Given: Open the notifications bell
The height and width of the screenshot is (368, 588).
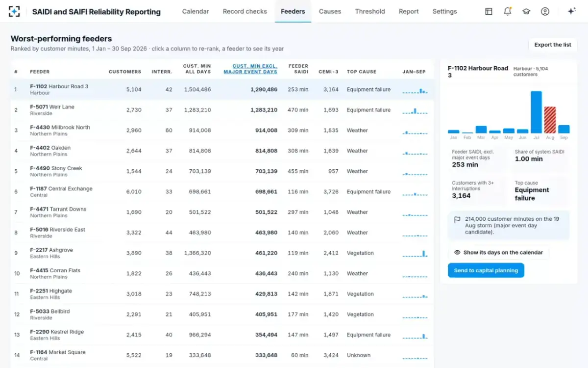Looking at the screenshot, I should 508,11.
